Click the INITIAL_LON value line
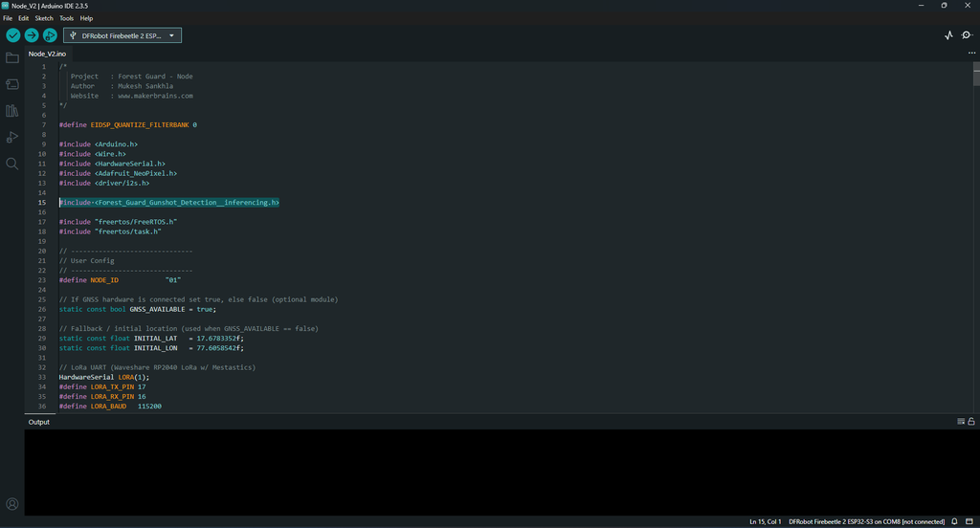 click(x=151, y=348)
